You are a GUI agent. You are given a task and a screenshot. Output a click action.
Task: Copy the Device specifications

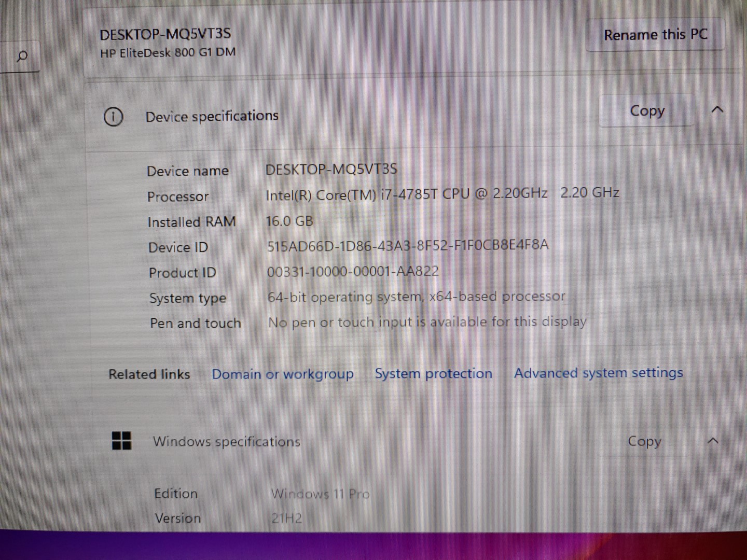pos(647,110)
